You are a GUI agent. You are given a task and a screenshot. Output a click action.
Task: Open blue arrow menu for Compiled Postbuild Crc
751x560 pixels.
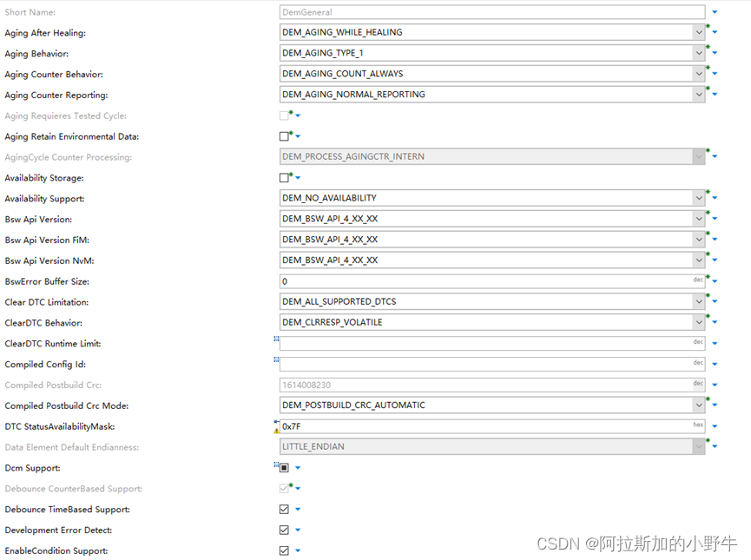tap(715, 385)
